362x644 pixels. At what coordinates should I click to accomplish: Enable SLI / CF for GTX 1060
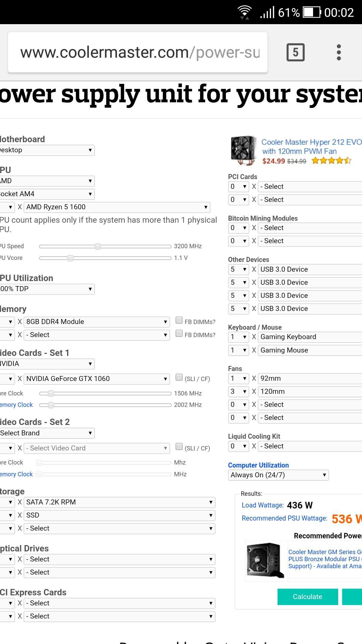point(179,377)
